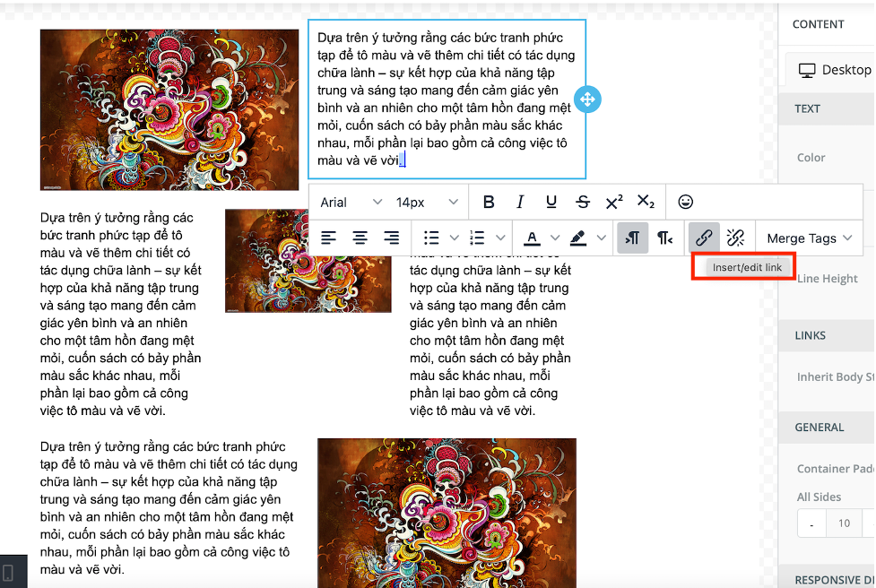This screenshot has height=588, width=876.
Task: Apply text color
Action: 532,238
